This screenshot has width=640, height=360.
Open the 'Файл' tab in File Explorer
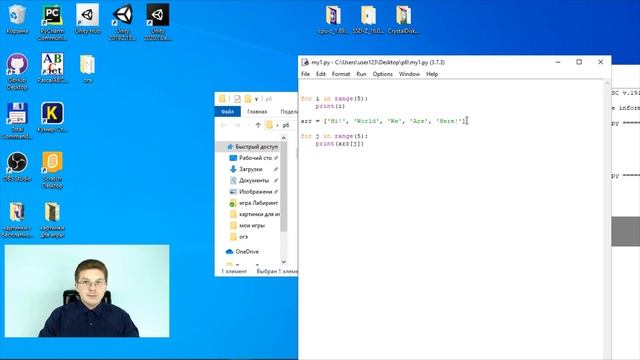[227, 111]
